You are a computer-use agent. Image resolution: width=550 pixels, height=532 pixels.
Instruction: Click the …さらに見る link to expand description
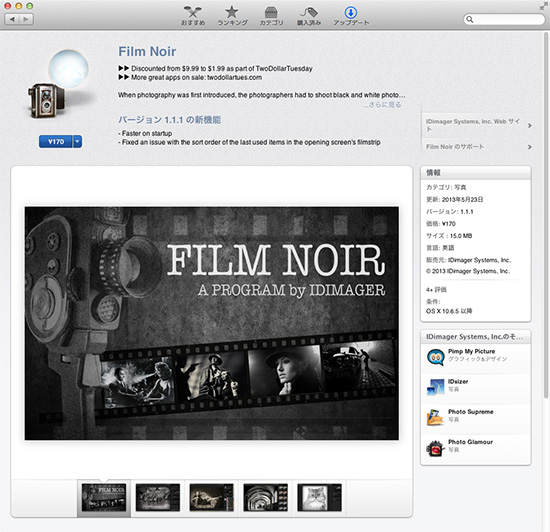[383, 105]
